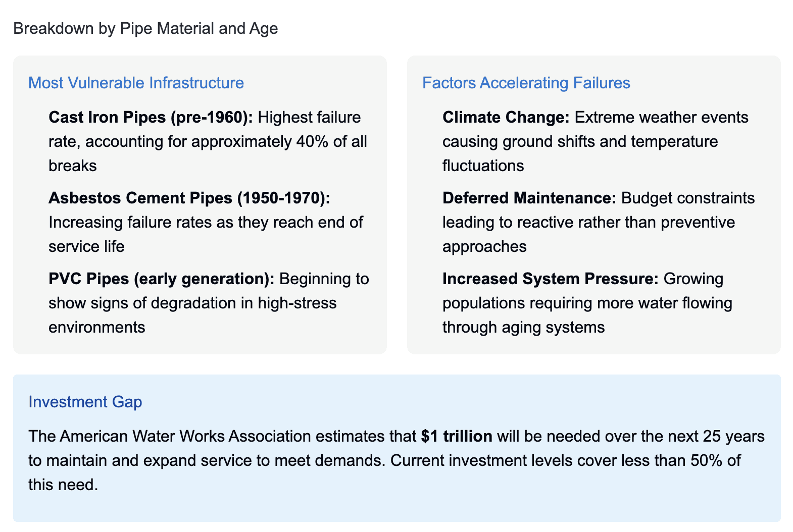
Task: Click the bold '$1 trillion' figure
Action: coord(457,436)
